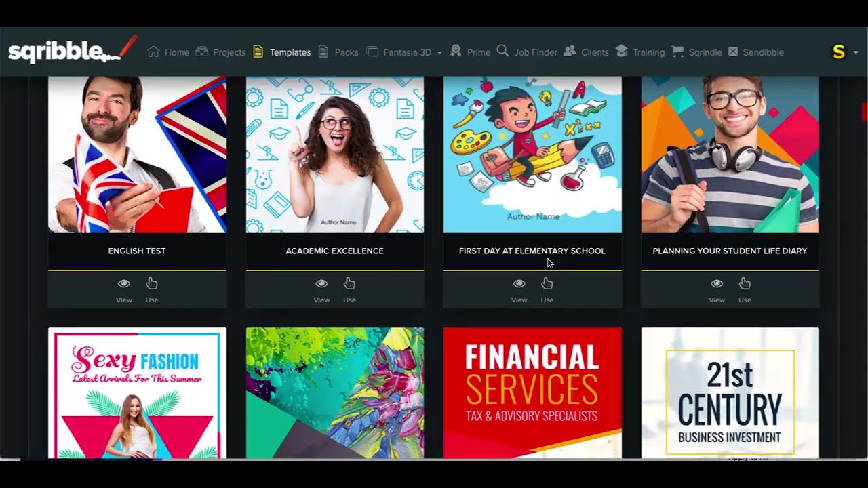Click the Home house icon
Viewport: 868px width, 488px height.
click(x=153, y=52)
